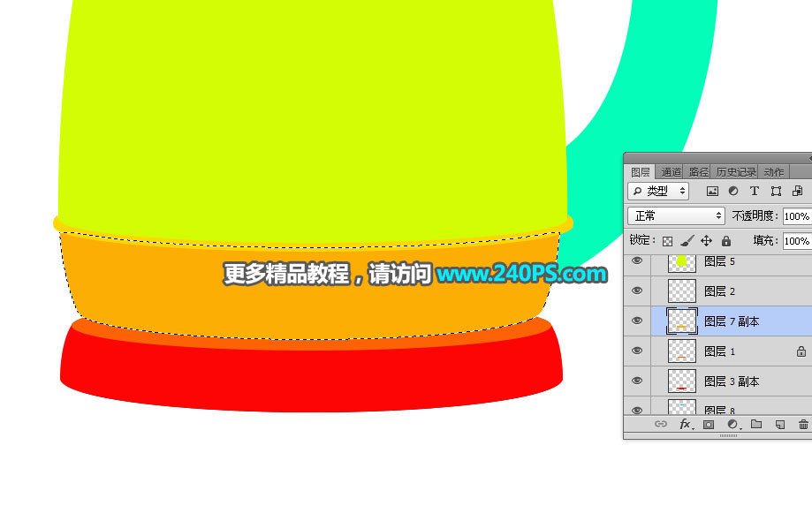Filter layers by pixel image icon
Viewport: 812px width, 521px height.
[x=712, y=192]
